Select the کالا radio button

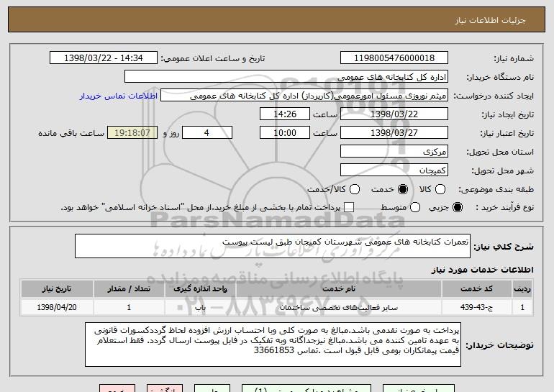tap(440, 189)
